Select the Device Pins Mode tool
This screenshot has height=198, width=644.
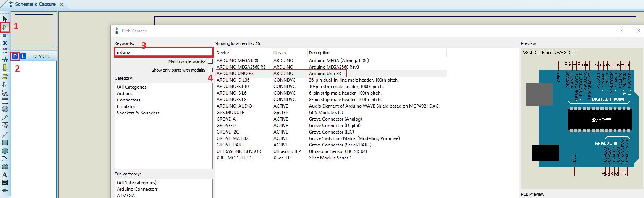(5, 85)
